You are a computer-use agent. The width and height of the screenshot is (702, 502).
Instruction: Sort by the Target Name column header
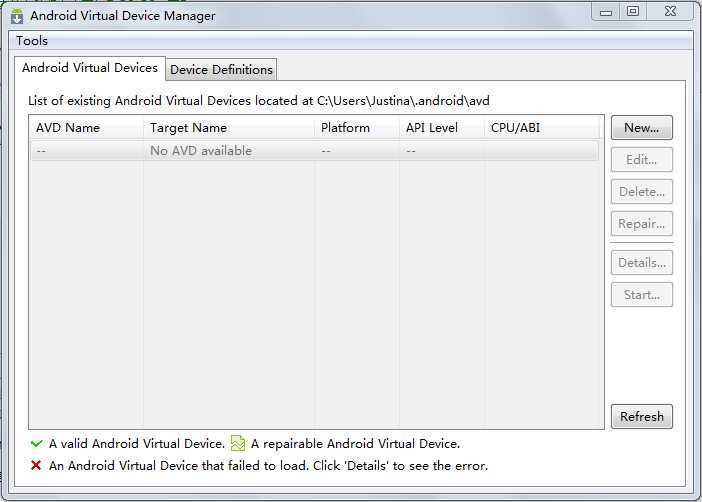tap(229, 128)
